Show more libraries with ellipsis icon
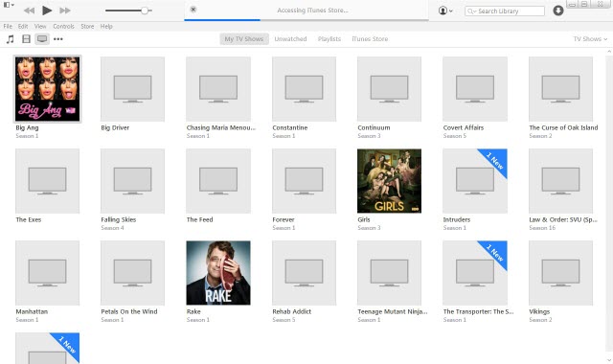The height and width of the screenshot is (364, 613). click(58, 38)
